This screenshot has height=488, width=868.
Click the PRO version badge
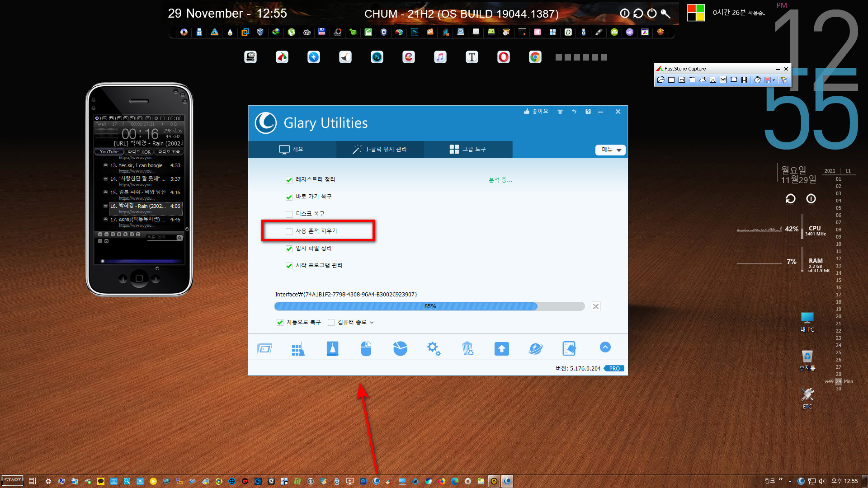[614, 368]
